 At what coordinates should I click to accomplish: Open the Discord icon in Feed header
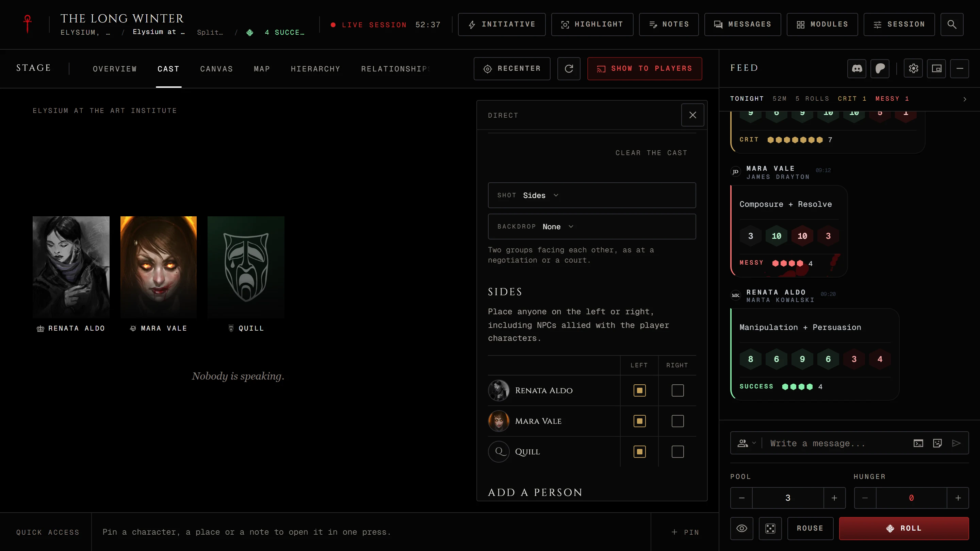tap(857, 68)
